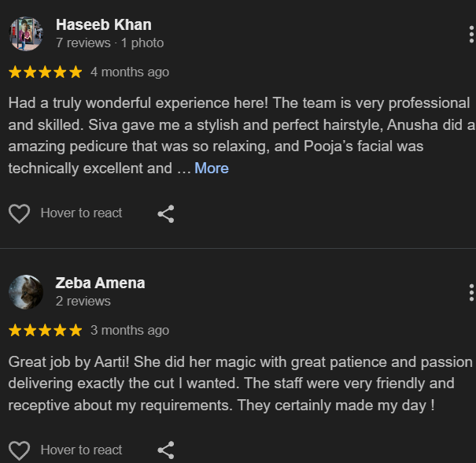
Task: Click the heart icon on Zeba Amena's review
Action: [x=19, y=450]
